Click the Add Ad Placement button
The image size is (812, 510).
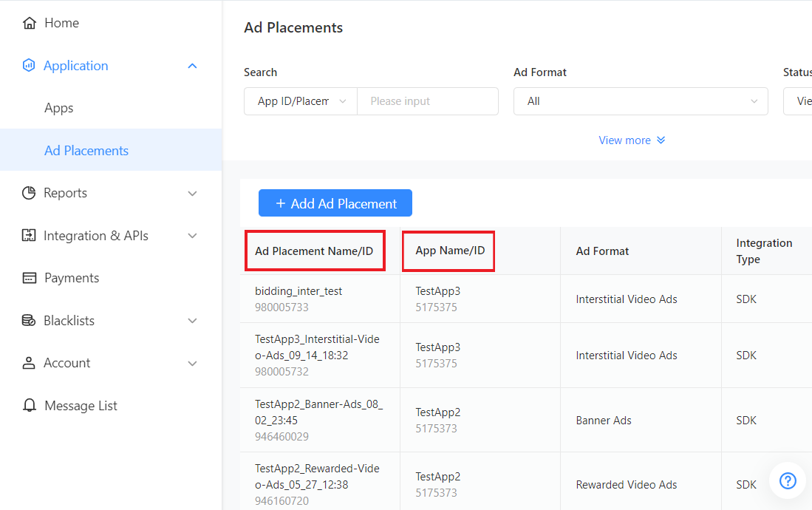335,203
